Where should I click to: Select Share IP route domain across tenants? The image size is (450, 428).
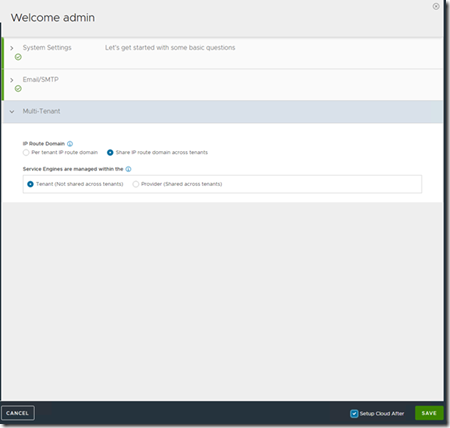pos(110,153)
